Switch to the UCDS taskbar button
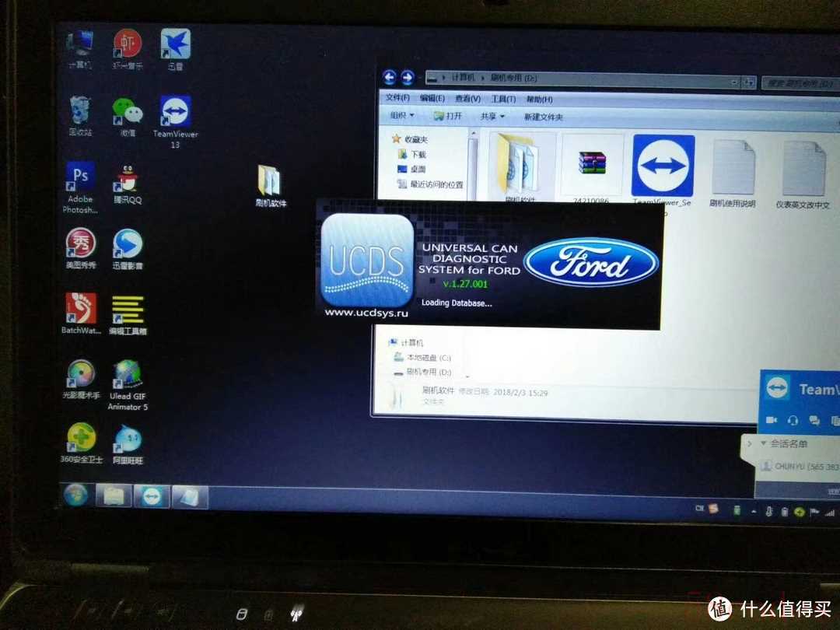 pyautogui.click(x=189, y=498)
